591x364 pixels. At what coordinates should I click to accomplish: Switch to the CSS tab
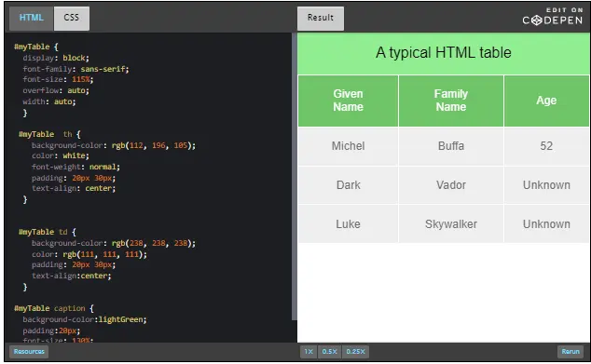tap(71, 18)
